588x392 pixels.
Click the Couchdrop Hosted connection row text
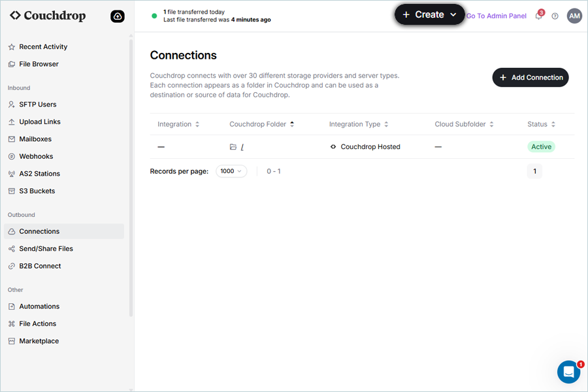(370, 146)
